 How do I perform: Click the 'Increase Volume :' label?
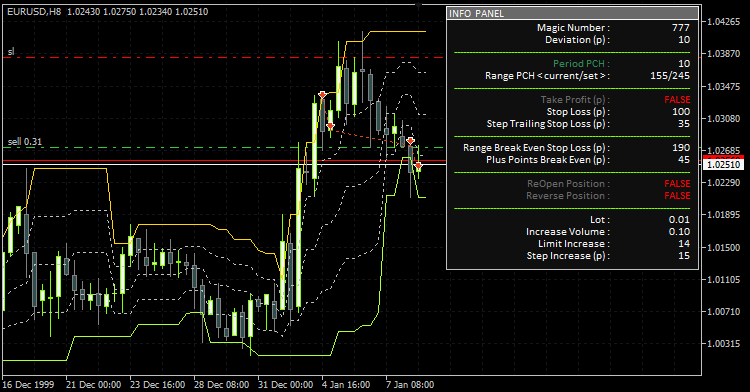pyautogui.click(x=568, y=232)
